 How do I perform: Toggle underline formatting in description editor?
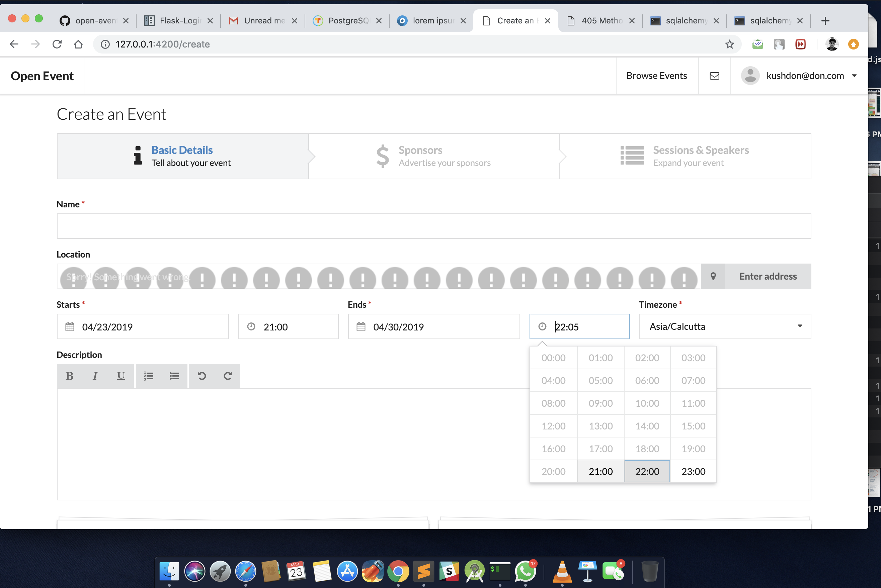(121, 376)
